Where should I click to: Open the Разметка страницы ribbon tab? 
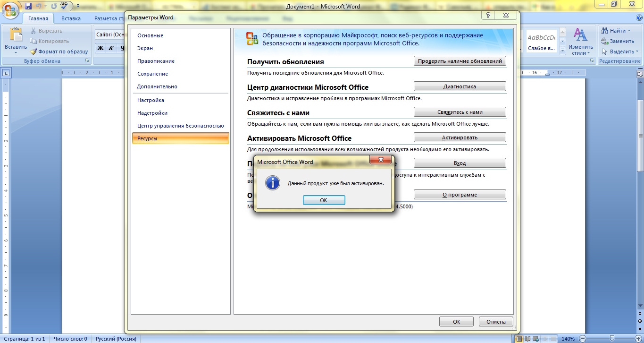pos(109,18)
